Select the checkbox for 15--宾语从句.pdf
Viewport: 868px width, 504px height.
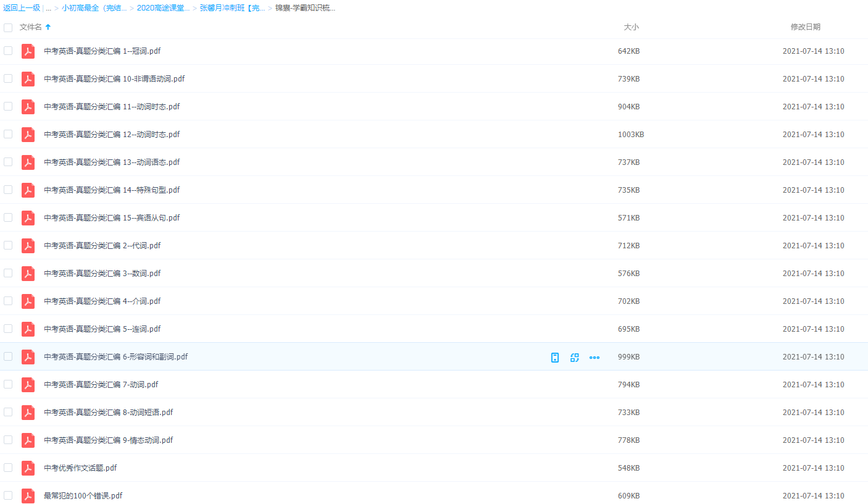8,217
